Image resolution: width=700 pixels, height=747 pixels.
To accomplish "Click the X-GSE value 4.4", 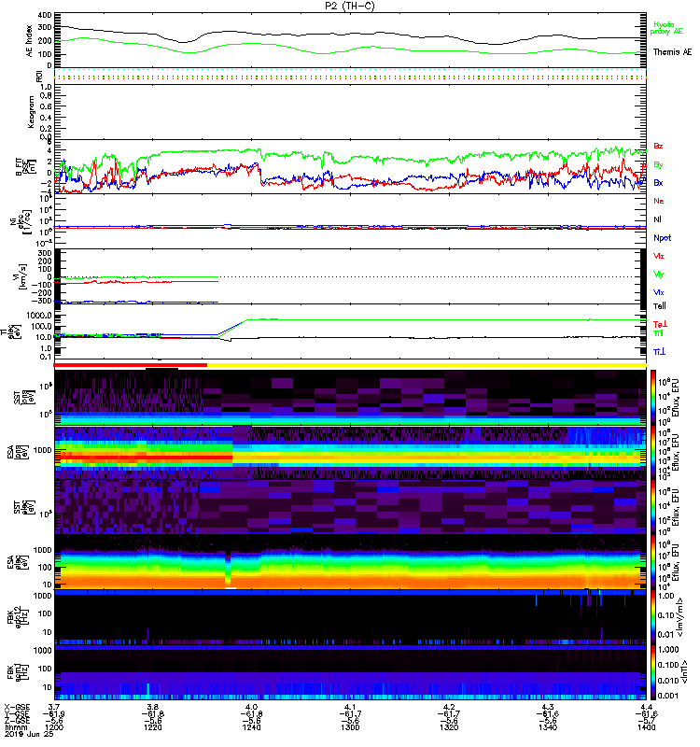I will (646, 707).
